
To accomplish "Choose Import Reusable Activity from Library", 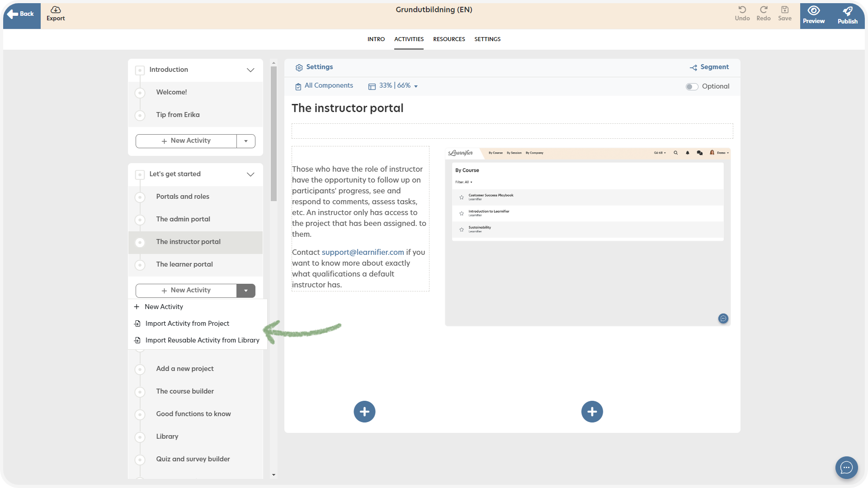I will pyautogui.click(x=202, y=340).
